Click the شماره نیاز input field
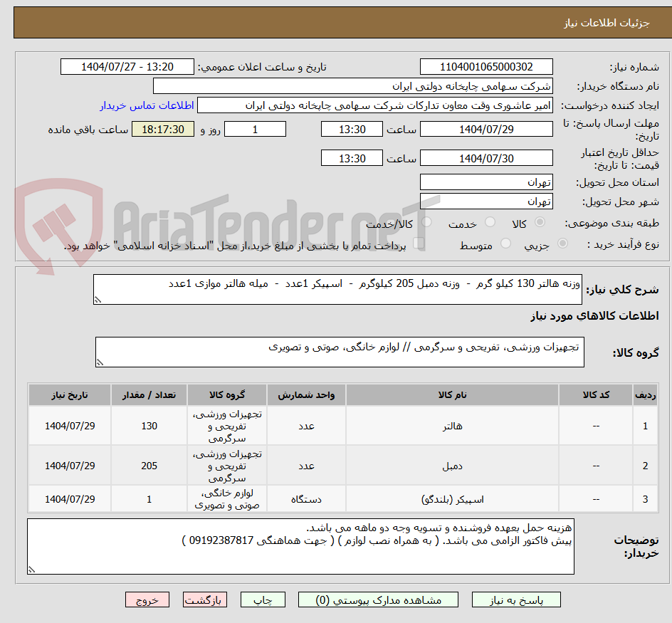 486,66
